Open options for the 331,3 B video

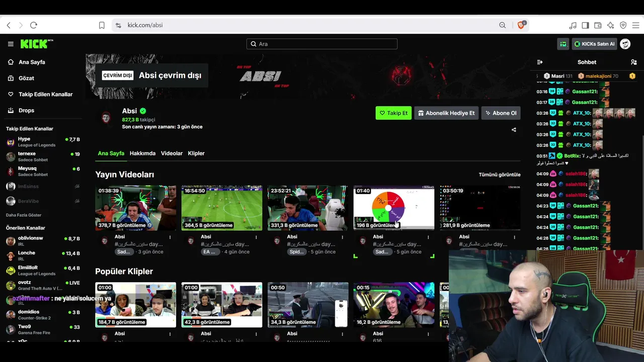pyautogui.click(x=342, y=237)
